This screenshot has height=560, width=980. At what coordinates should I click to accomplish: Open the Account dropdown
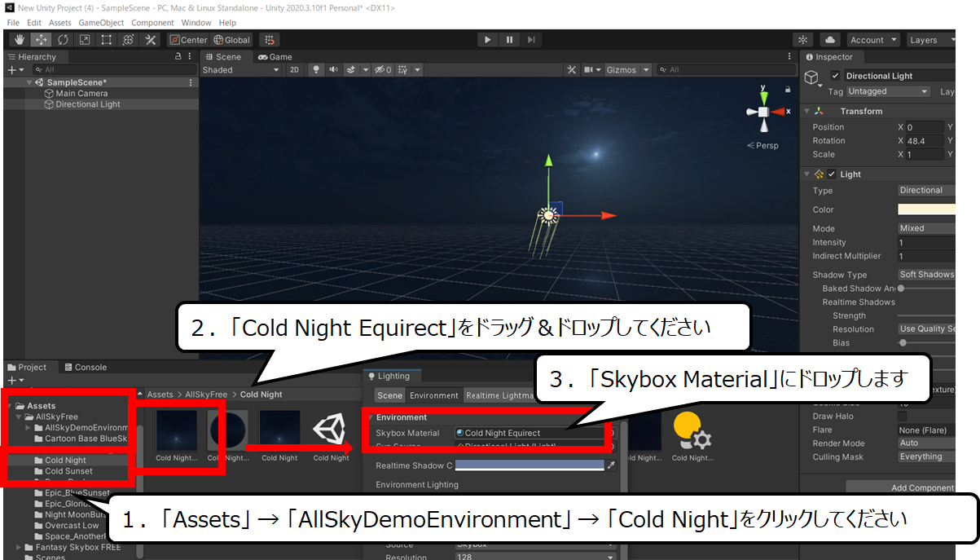[872, 40]
